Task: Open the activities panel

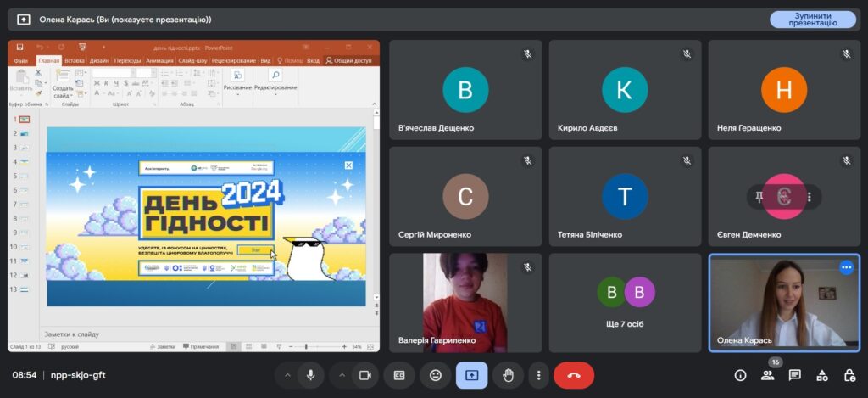Action: pos(821,375)
